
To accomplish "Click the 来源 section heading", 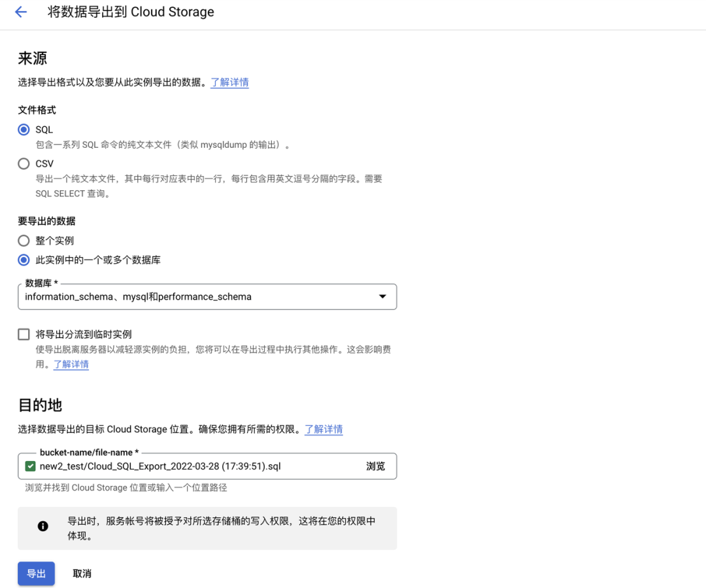I will [33, 58].
